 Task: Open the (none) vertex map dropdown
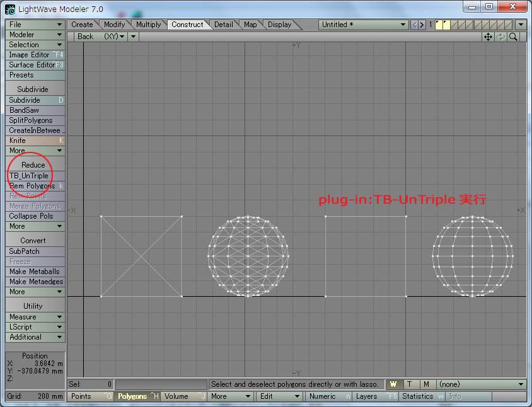pos(482,384)
